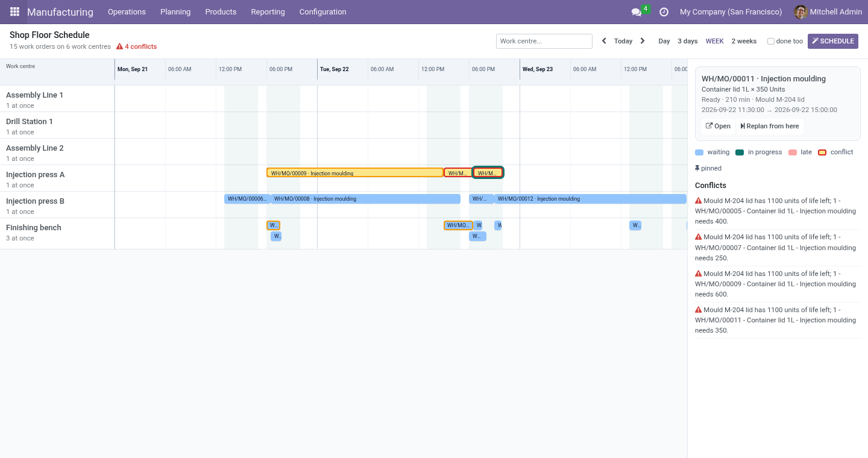Open the apps grid menu

point(14,12)
